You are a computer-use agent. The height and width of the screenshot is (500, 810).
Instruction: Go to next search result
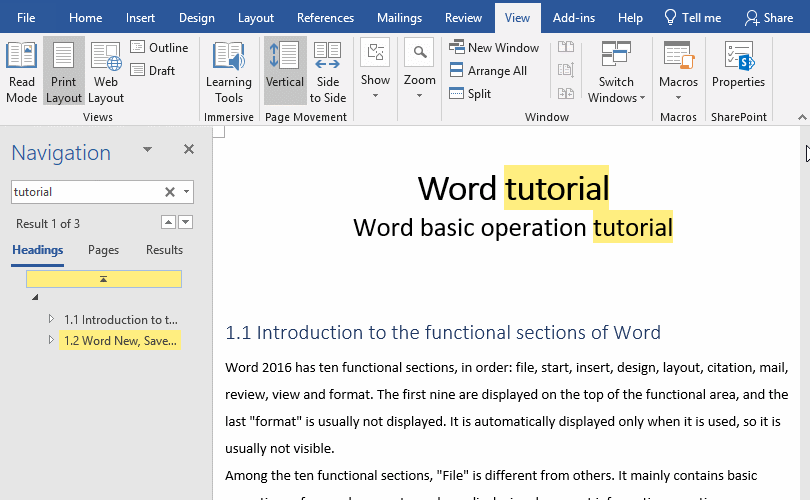point(185,222)
